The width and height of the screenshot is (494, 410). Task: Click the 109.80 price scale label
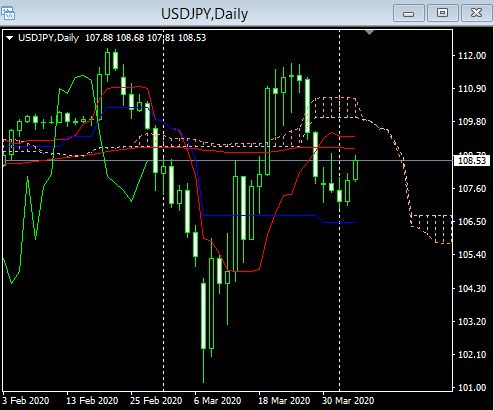pos(472,122)
